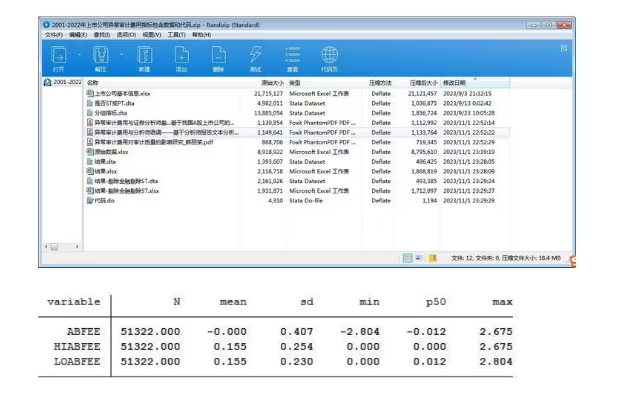Select the list view icon in status bar
The width and height of the screenshot is (619, 400).
pos(419,258)
